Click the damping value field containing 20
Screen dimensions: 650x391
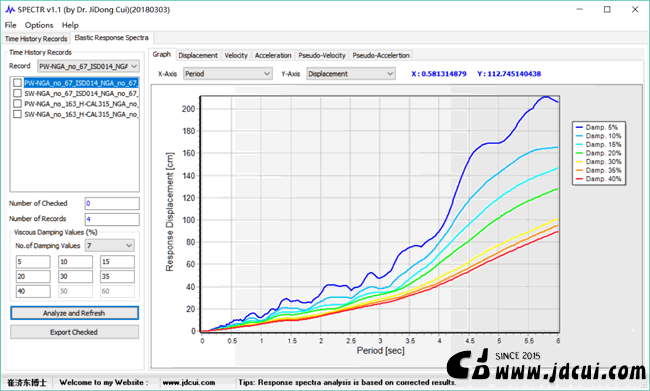(33, 277)
